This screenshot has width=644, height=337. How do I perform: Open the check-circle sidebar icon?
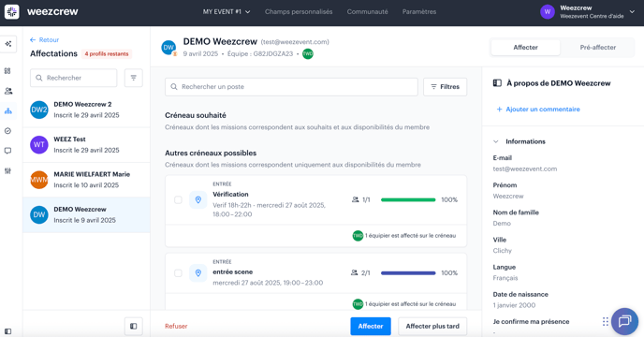[7, 131]
